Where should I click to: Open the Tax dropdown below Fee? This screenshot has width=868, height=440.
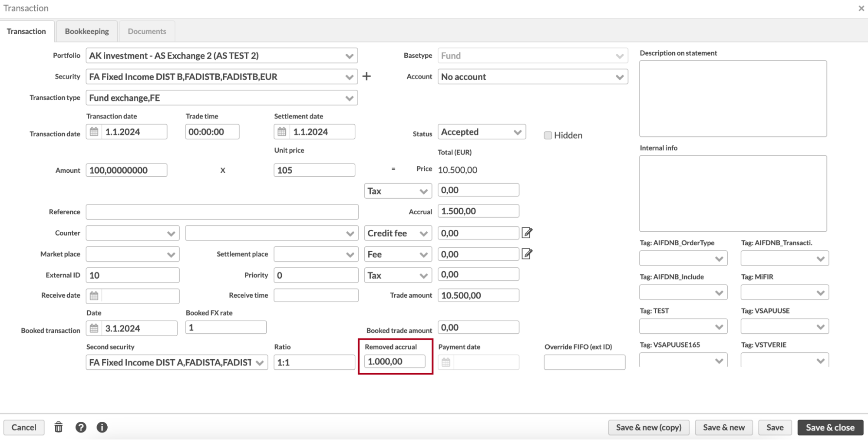coord(398,275)
